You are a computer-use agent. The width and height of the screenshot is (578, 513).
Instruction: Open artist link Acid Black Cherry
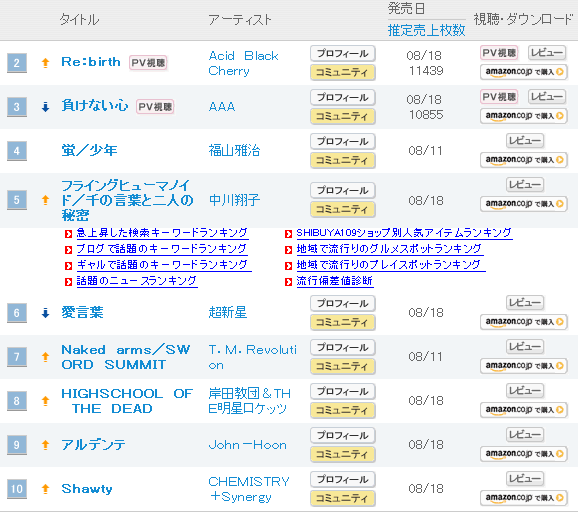[x=243, y=63]
